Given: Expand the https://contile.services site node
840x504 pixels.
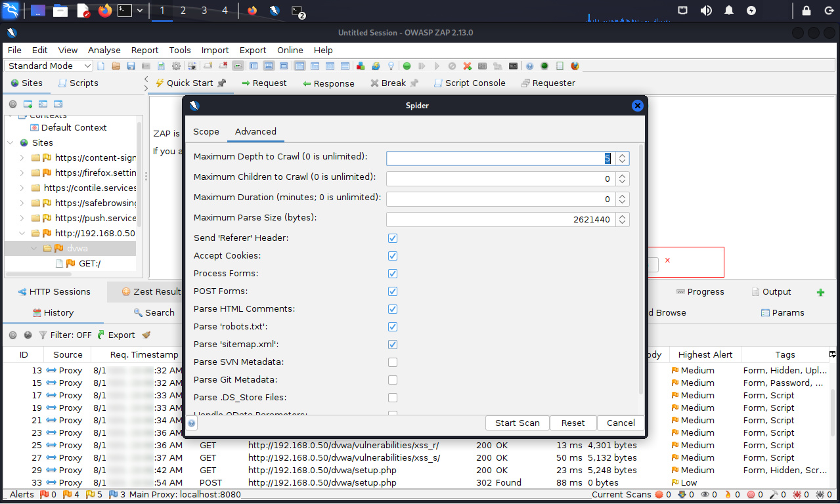Looking at the screenshot, I should click(x=22, y=188).
